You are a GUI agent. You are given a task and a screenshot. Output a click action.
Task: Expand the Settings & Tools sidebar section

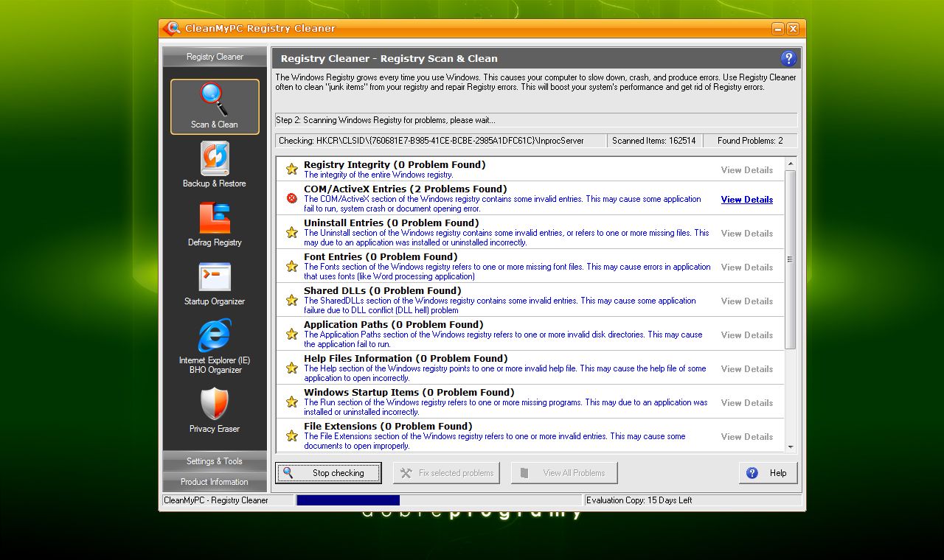215,461
